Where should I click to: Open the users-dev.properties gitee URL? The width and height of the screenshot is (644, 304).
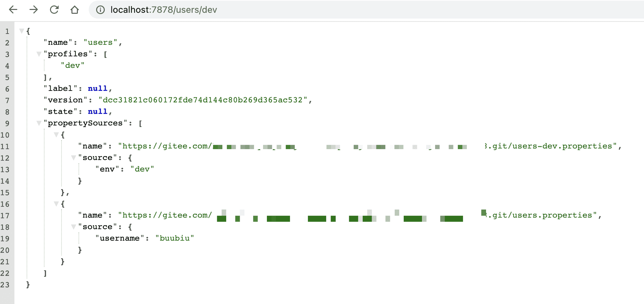pyautogui.click(x=551, y=146)
